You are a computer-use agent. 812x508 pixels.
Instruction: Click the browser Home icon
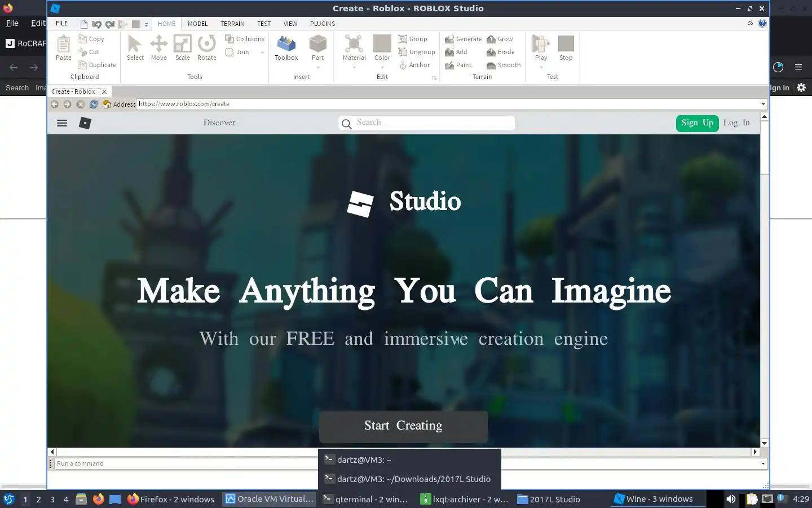pyautogui.click(x=106, y=104)
